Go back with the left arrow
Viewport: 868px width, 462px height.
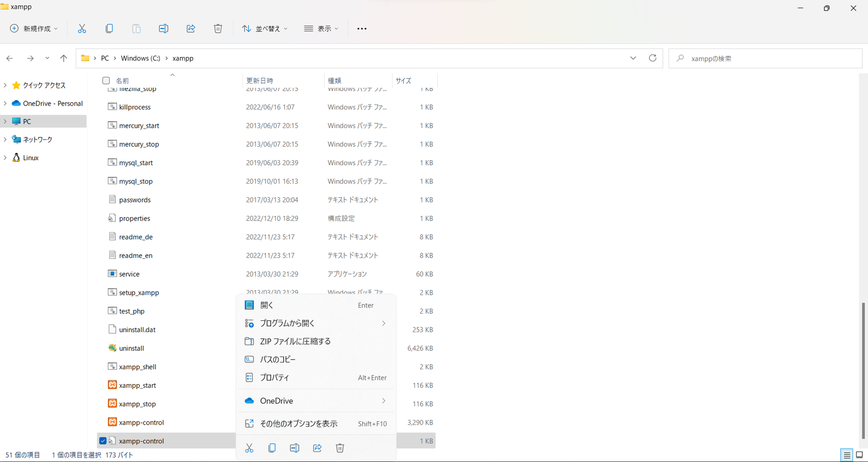[x=9, y=59]
